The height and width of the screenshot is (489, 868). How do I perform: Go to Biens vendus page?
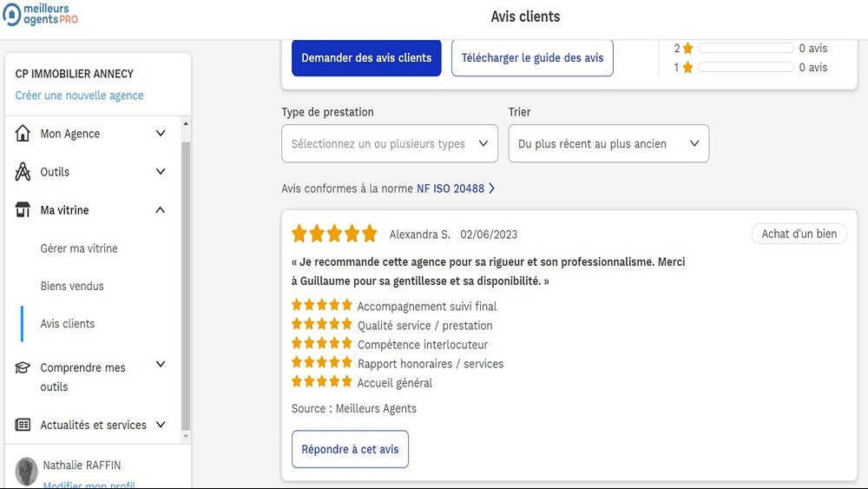[72, 286]
